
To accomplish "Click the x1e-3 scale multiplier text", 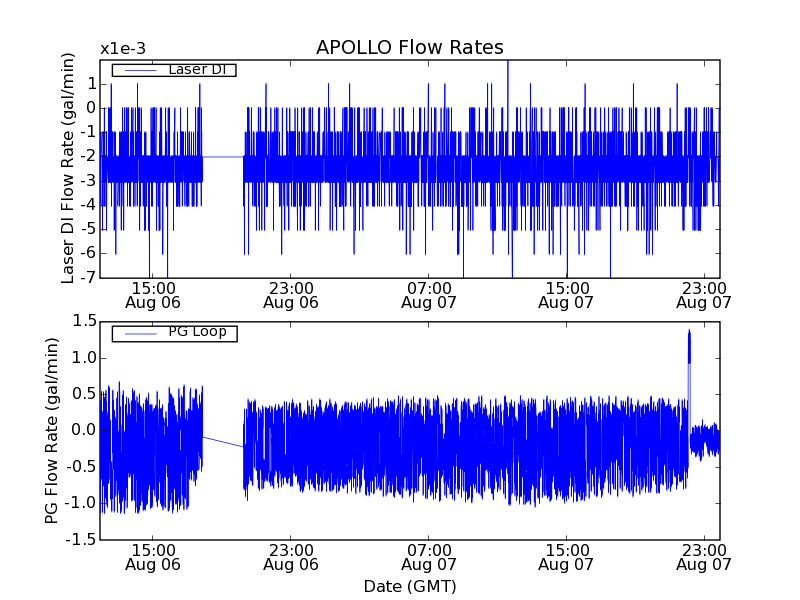I will point(122,49).
